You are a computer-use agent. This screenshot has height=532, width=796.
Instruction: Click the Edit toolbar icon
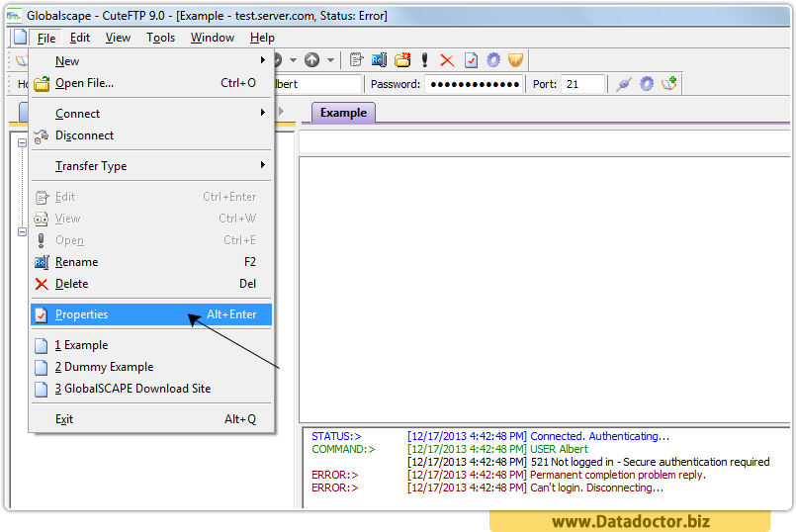point(356,60)
